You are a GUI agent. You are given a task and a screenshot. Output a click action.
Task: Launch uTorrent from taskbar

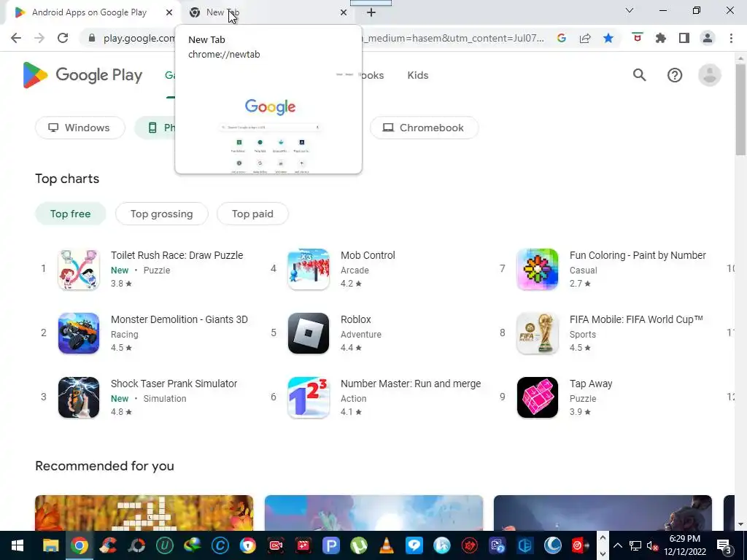point(359,545)
